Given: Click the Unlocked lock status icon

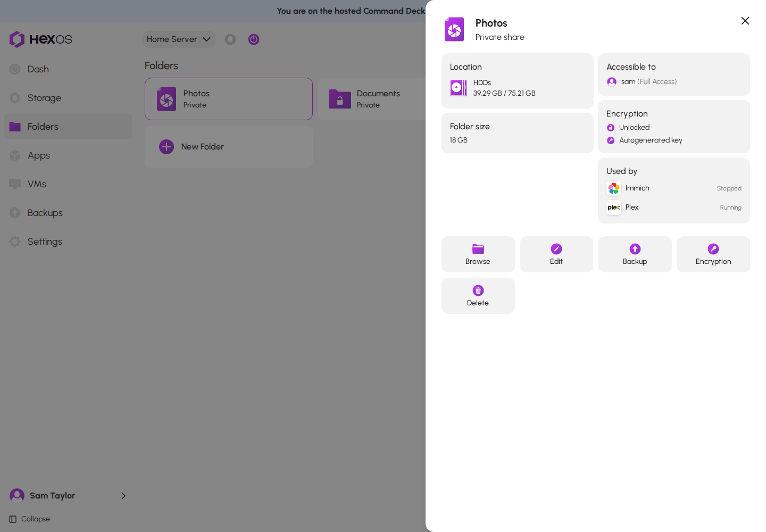Looking at the screenshot, I should tap(611, 128).
